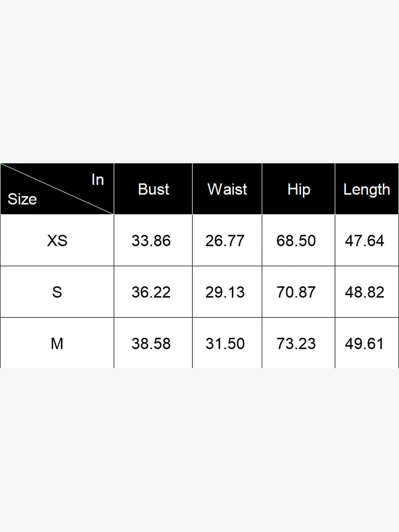This screenshot has width=399, height=532.
Task: Click the M bust value 38.58
Action: coord(151,343)
